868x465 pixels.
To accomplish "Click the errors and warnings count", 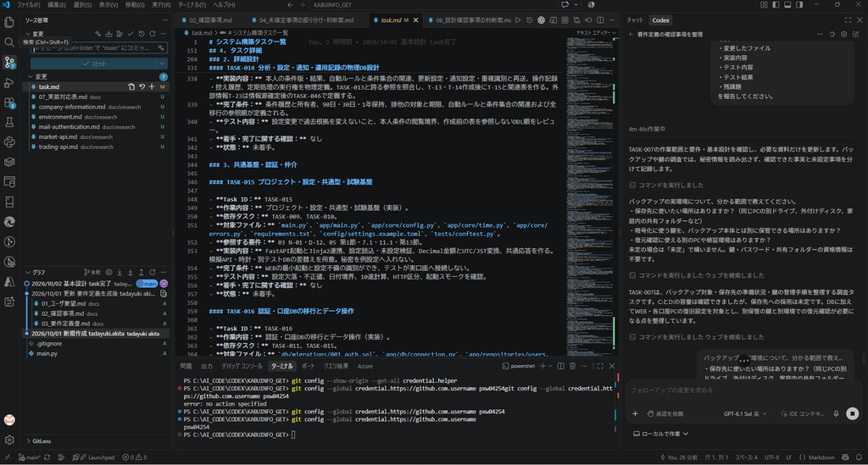I will 135,457.
